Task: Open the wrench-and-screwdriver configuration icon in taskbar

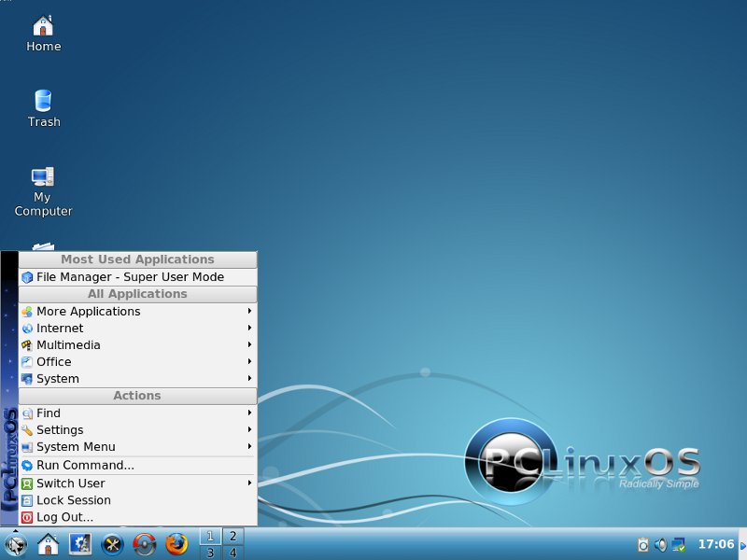Action: pos(112,544)
